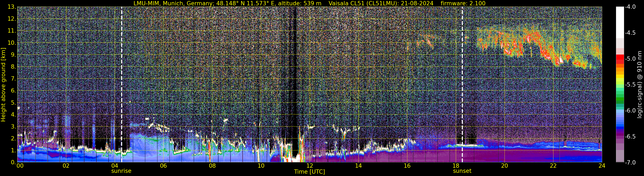
Task: Click the dashed sunrise marker line
Action: (122, 84)
